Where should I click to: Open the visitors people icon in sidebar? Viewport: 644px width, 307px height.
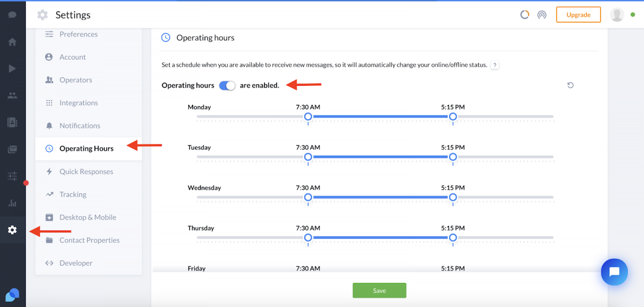tap(12, 96)
